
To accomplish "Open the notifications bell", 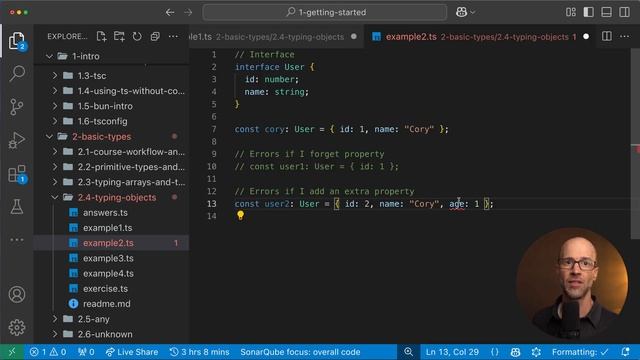I will coord(625,352).
